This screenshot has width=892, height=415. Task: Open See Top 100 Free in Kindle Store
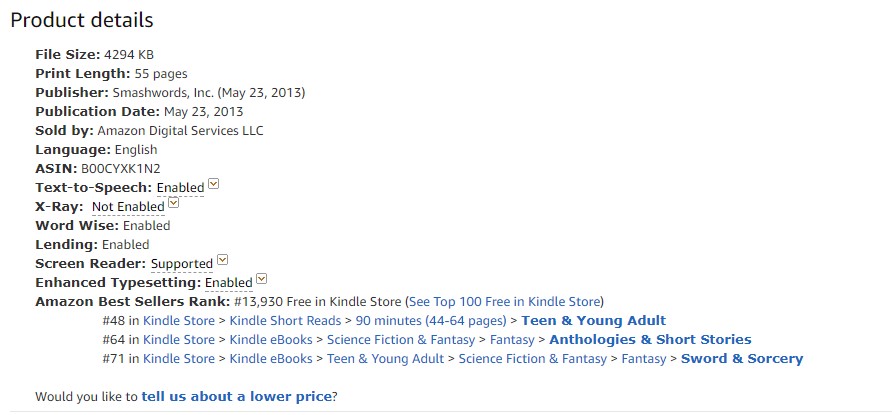504,301
